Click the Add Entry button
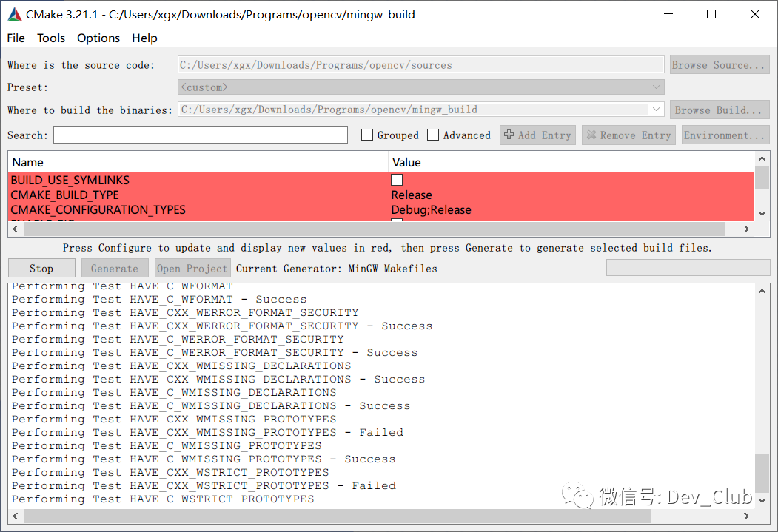 point(537,135)
